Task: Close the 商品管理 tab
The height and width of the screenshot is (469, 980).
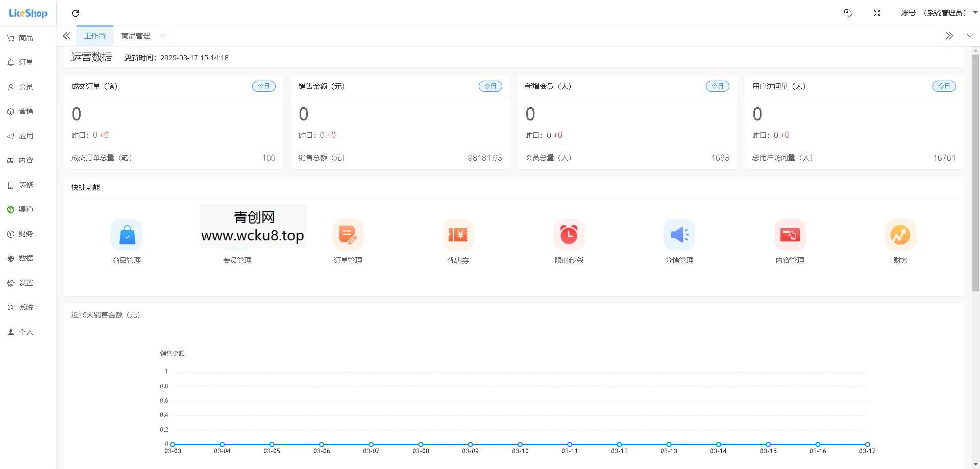Action: (162, 36)
